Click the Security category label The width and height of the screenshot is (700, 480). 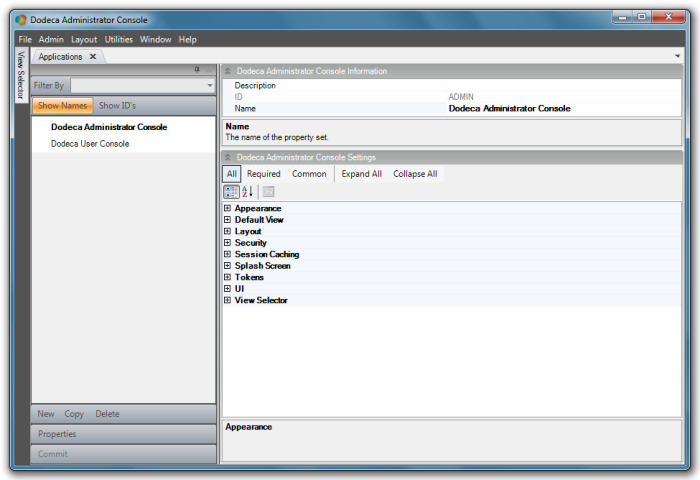tap(250, 242)
